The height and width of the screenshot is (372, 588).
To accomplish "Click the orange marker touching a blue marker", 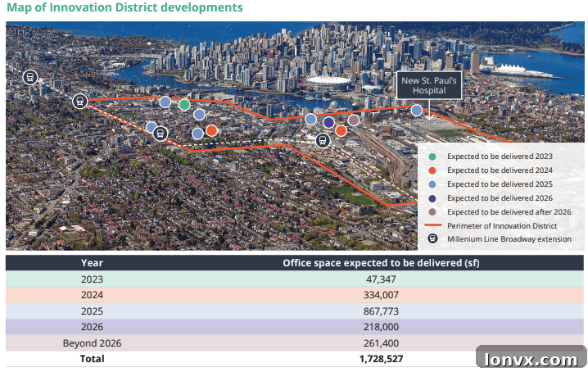I will [x=211, y=130].
